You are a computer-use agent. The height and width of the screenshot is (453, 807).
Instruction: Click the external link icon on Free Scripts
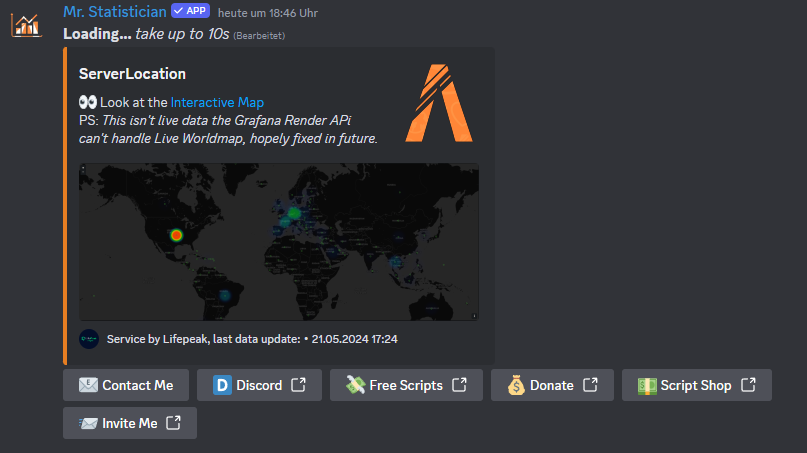point(459,385)
